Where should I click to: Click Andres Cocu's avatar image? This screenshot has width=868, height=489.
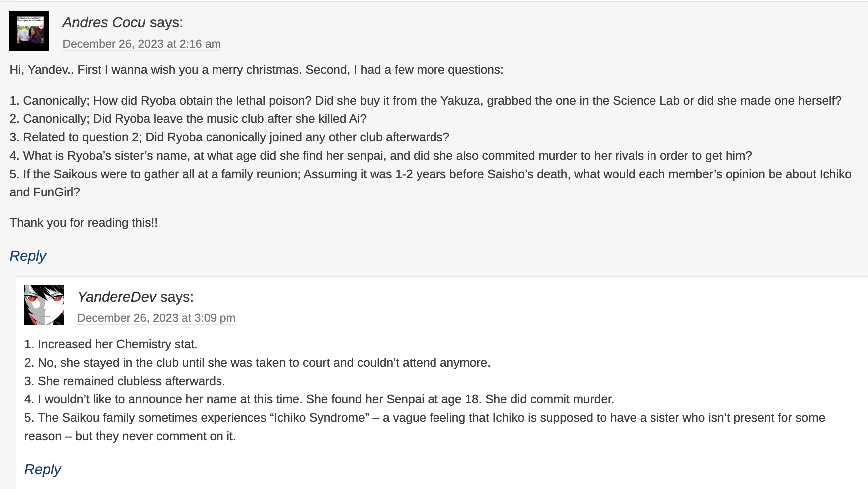(29, 31)
